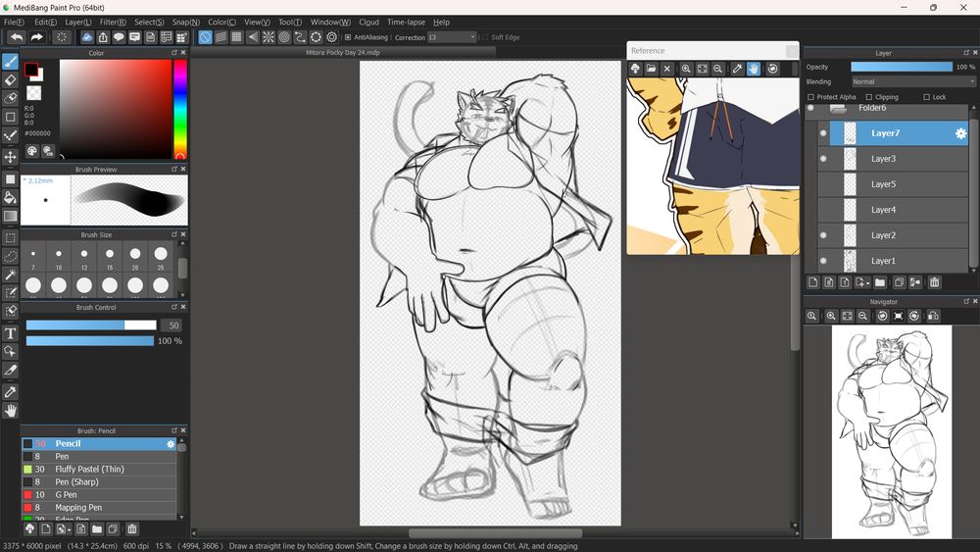Image resolution: width=980 pixels, height=552 pixels.
Task: Open image file in Reference window
Action: coord(652,69)
